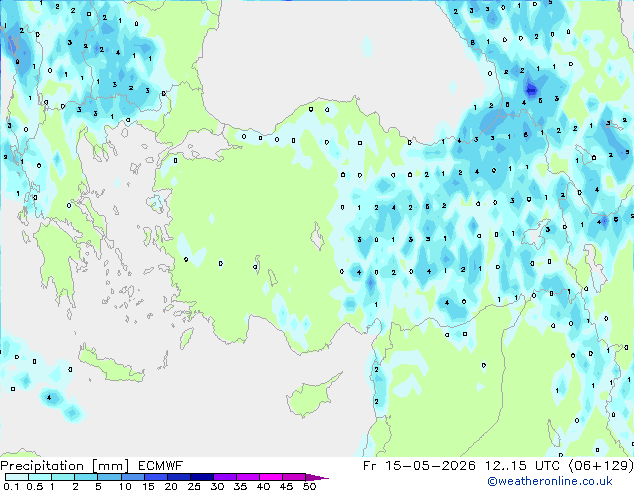634x490 pixels.
Task: Select the 2–5 mm legend color box
Action: point(86,477)
